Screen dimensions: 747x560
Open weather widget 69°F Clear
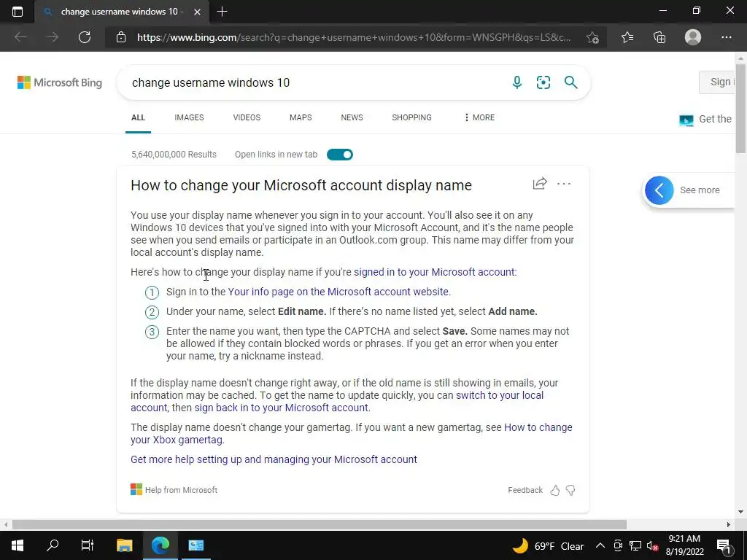coord(548,545)
